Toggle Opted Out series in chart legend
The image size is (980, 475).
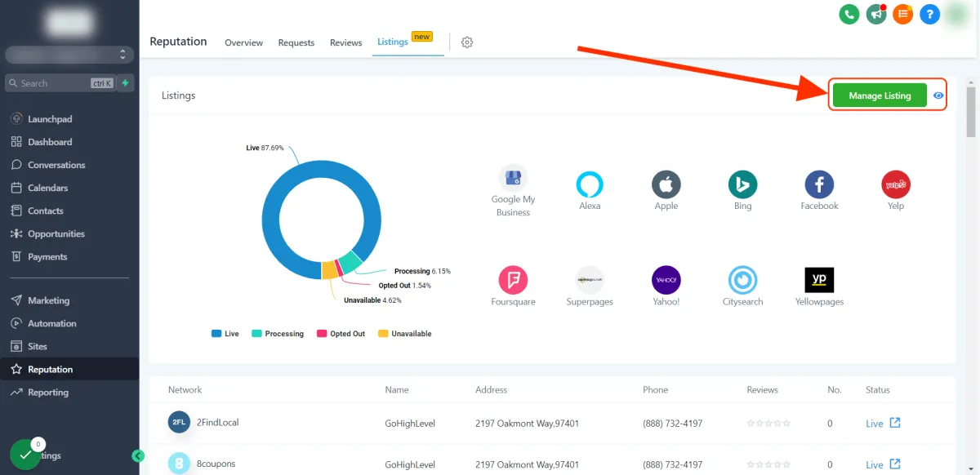[341, 334]
